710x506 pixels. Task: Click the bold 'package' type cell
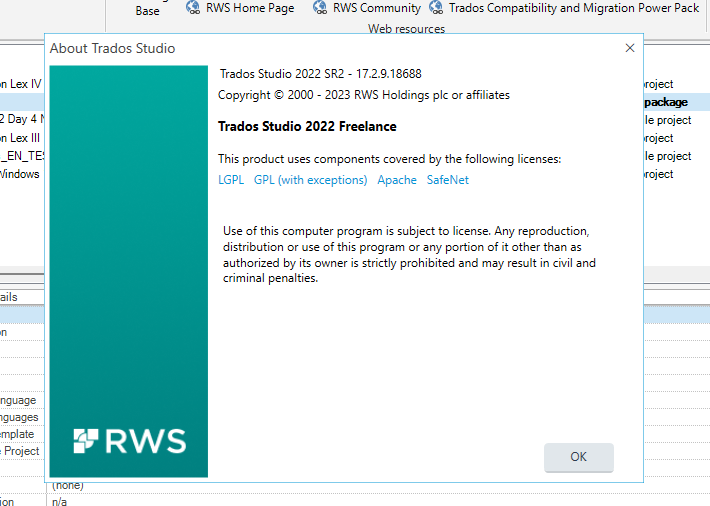666,102
